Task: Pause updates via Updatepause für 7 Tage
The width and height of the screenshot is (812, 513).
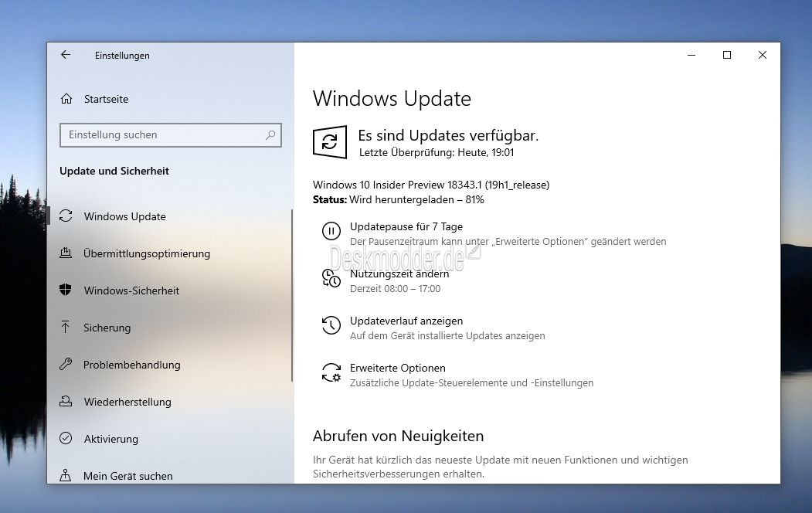Action: (406, 226)
